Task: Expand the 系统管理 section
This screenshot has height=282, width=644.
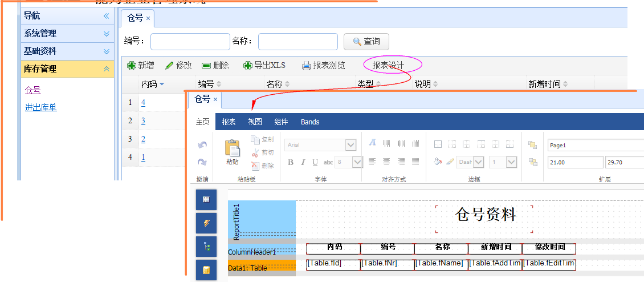Action: (107, 34)
